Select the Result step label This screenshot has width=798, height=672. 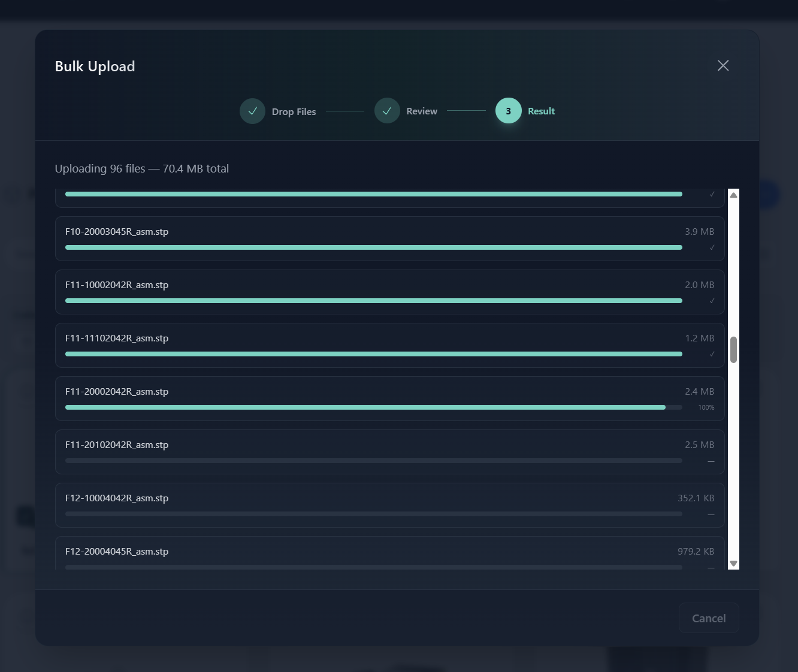541,111
